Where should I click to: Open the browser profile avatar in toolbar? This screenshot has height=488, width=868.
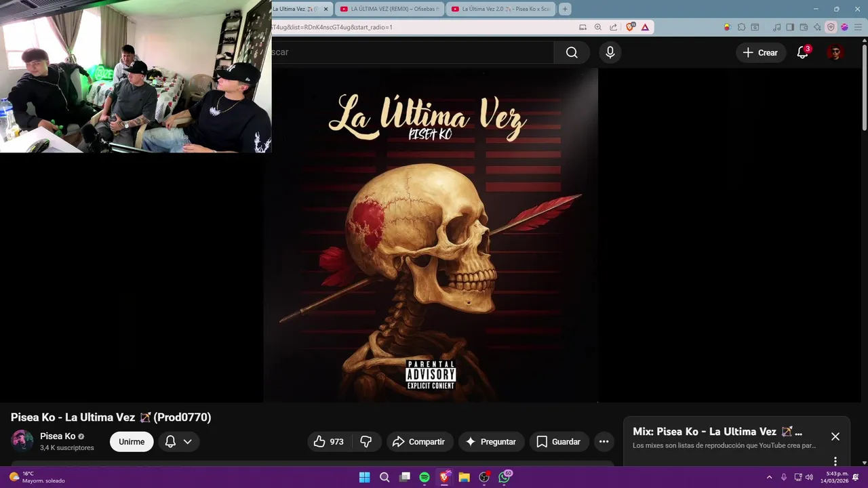[844, 27]
